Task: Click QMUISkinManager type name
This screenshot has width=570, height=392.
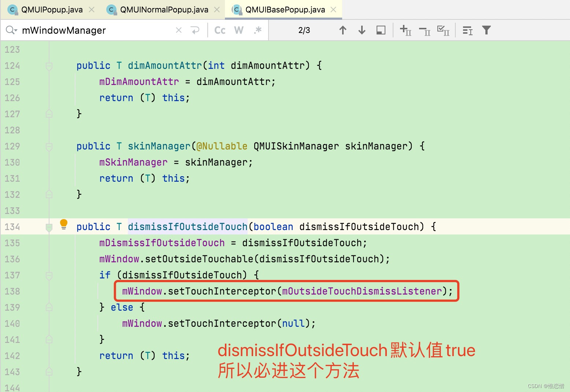Action: [x=296, y=146]
